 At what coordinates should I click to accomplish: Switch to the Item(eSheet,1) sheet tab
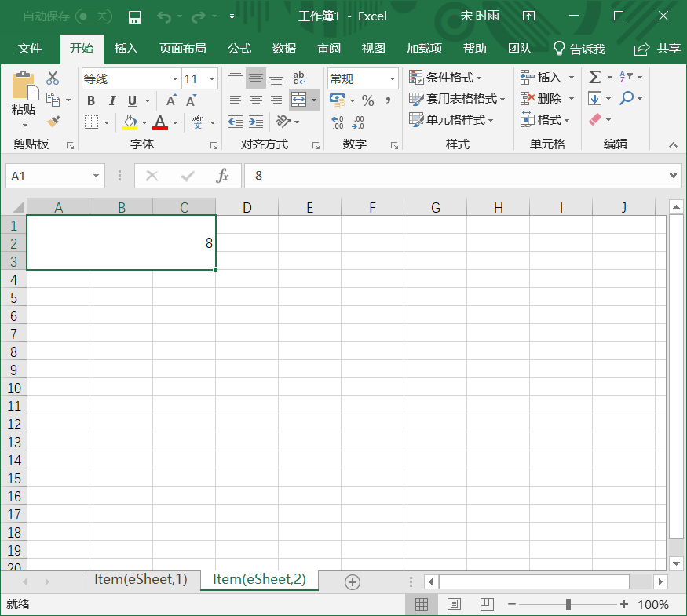click(141, 579)
